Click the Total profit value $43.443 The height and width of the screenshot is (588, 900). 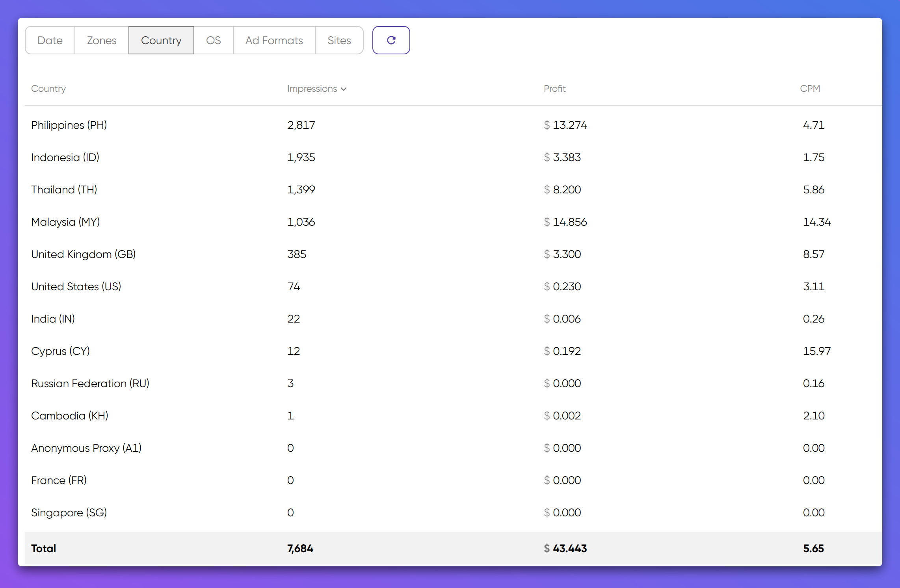click(x=565, y=548)
